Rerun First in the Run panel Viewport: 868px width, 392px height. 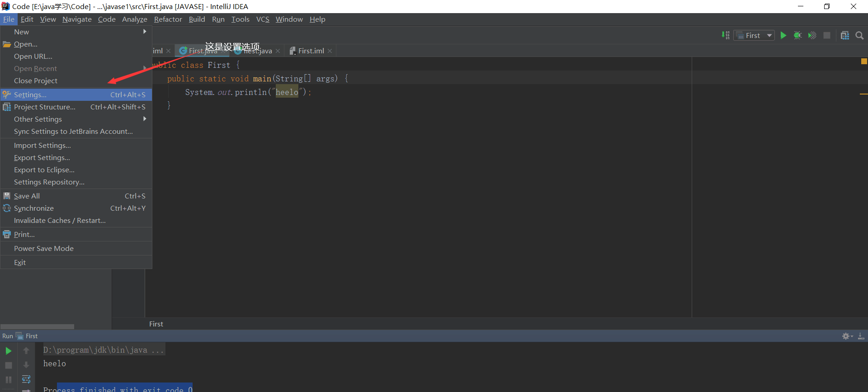point(9,350)
